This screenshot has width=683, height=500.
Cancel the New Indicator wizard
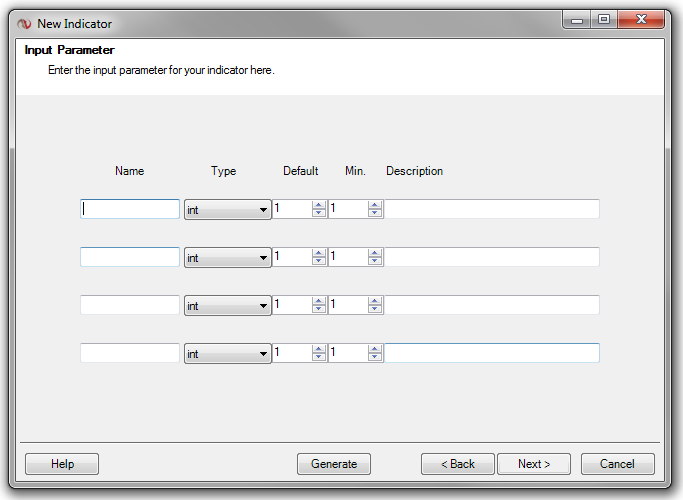coord(617,464)
